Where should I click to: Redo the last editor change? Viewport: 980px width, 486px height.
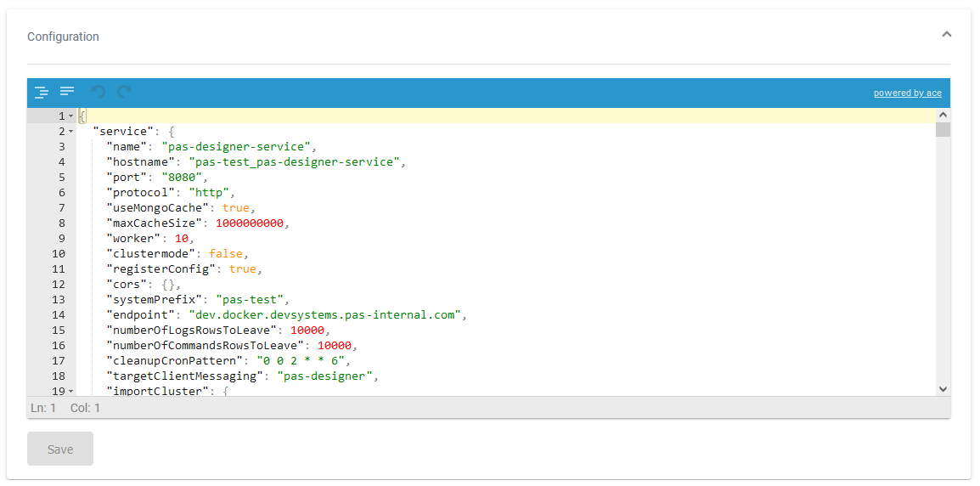coord(125,93)
